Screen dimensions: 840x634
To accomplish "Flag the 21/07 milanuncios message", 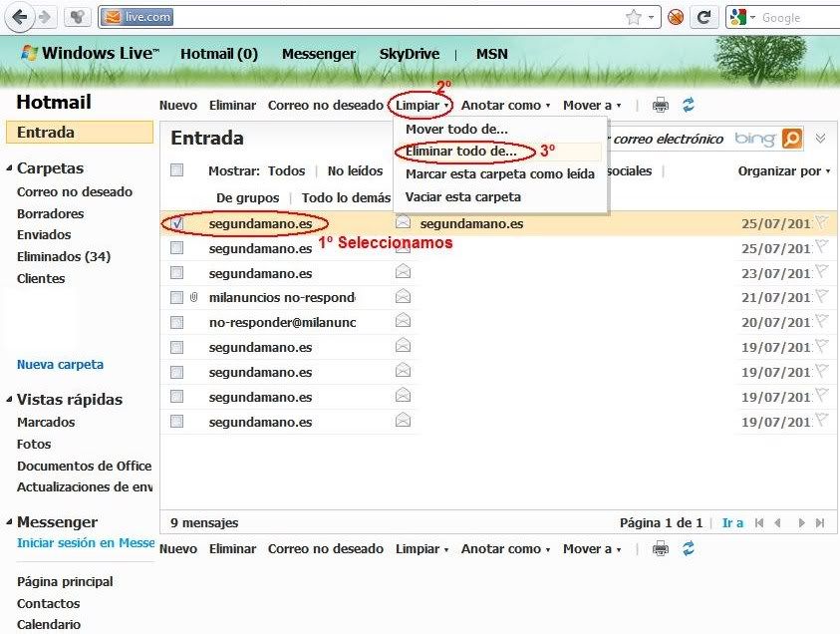I will pyautogui.click(x=822, y=296).
